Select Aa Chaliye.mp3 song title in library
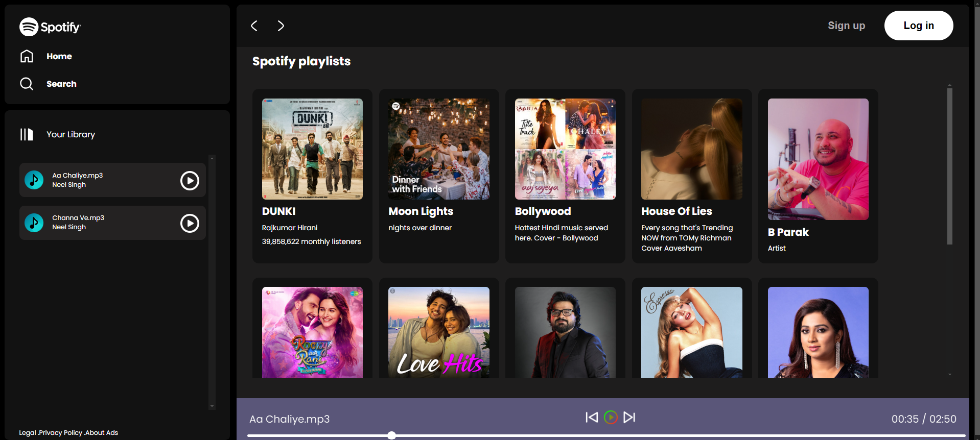The image size is (980, 440). tap(77, 175)
